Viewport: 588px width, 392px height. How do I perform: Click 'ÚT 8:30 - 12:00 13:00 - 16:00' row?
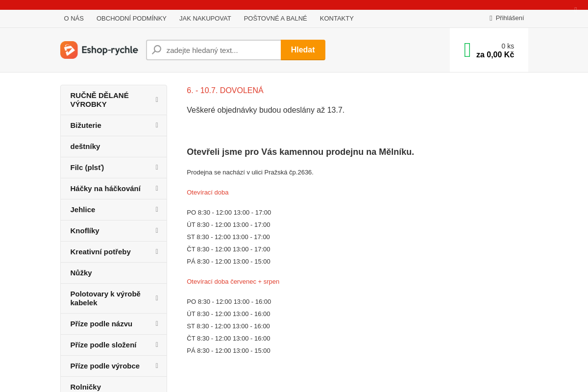[228, 314]
